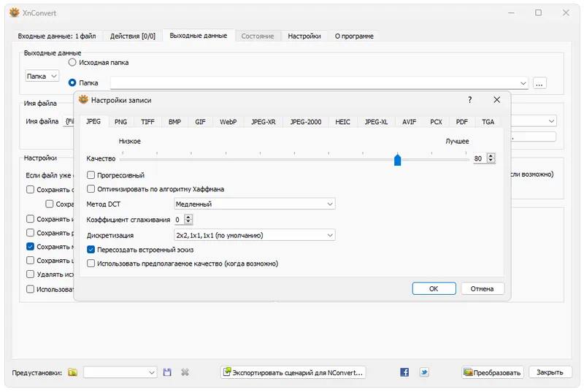Open the Дискретизация dropdown

point(254,235)
